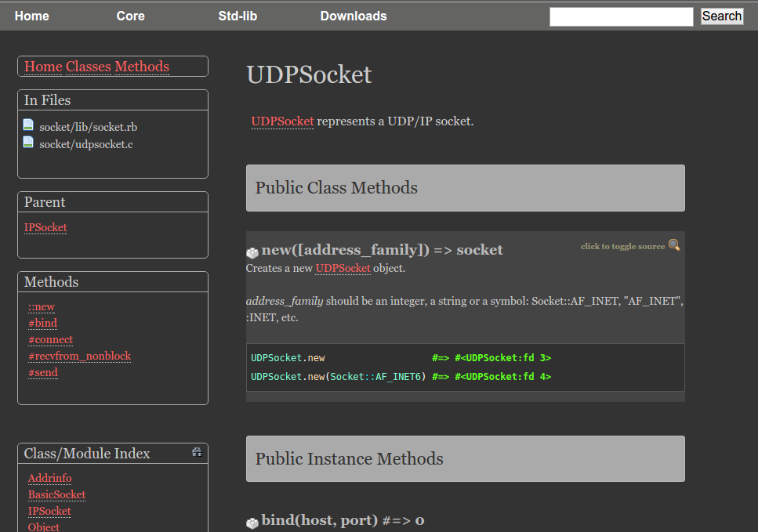Viewport: 758px width, 532px height.
Task: Click the bind(host, port) method heading
Action: pos(343,520)
